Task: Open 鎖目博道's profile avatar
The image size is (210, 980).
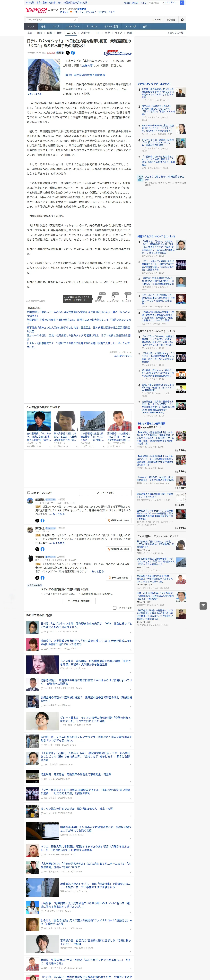Action: pyautogui.click(x=30, y=501)
